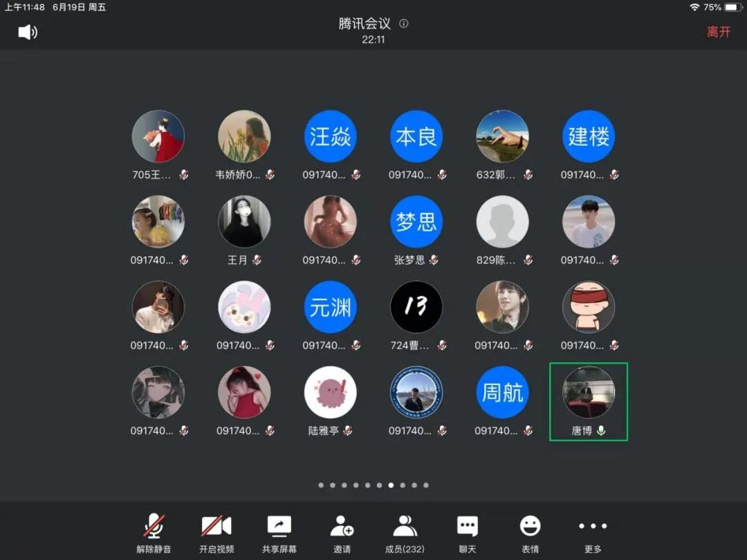Click green microphone icon next to 唐博
Image resolution: width=747 pixels, height=560 pixels.
(601, 431)
